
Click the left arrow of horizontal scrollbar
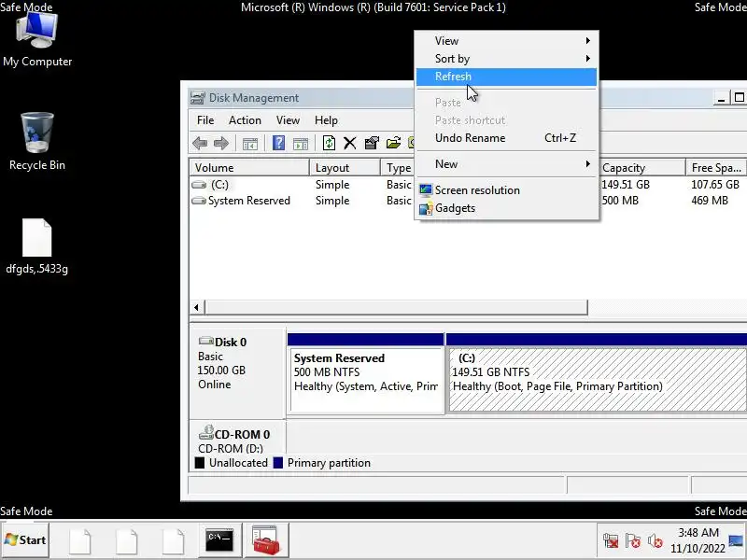pos(197,308)
